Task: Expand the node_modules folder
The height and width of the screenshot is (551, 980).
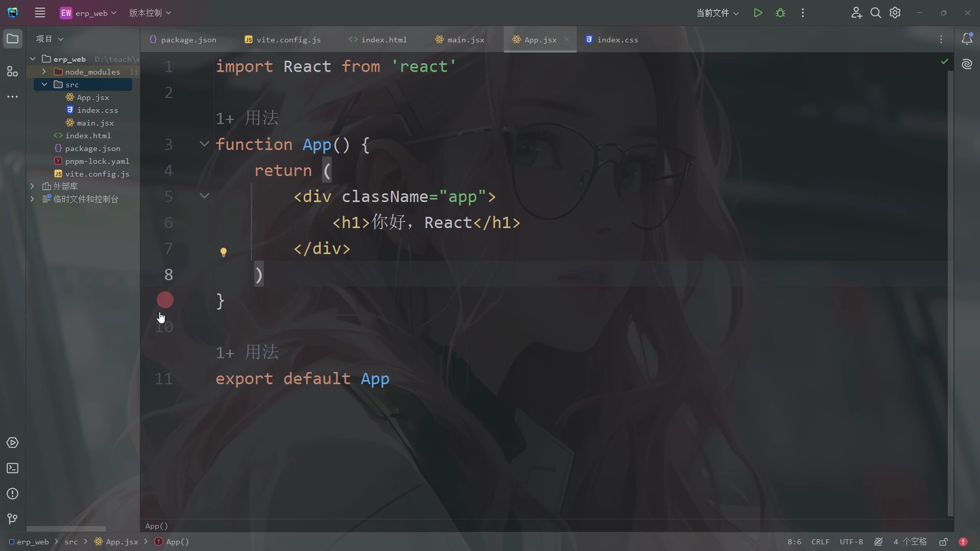Action: [x=44, y=71]
